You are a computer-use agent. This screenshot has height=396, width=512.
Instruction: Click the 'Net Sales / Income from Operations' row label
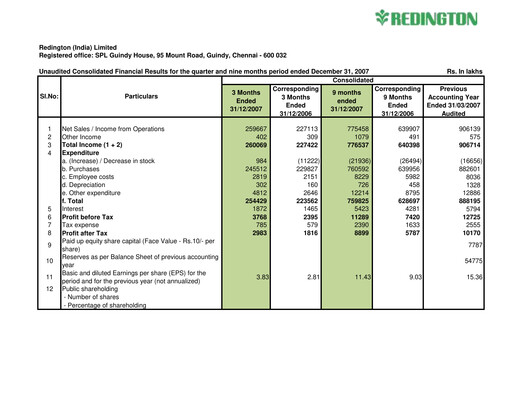click(x=113, y=129)
